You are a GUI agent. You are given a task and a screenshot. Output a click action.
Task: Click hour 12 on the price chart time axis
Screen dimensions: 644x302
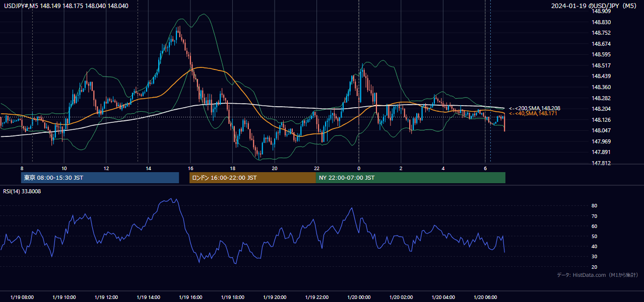tap(106, 168)
